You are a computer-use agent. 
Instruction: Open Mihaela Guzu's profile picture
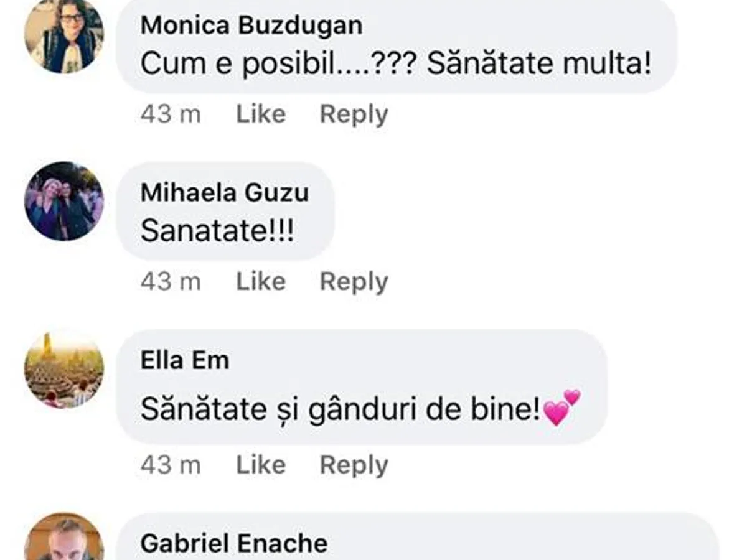(64, 201)
